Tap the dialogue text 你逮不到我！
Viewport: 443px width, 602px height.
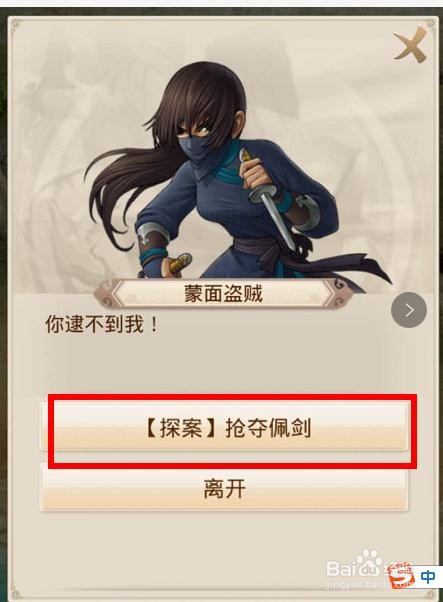(102, 324)
